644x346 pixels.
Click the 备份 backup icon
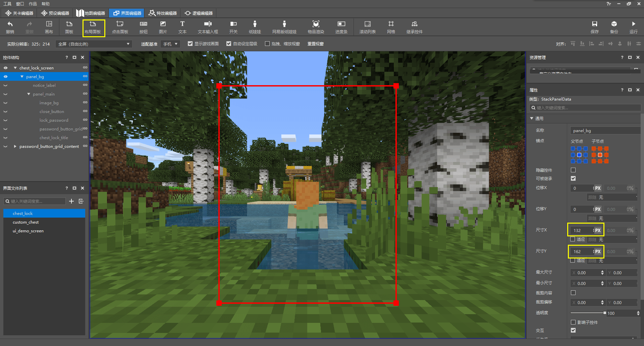614,27
